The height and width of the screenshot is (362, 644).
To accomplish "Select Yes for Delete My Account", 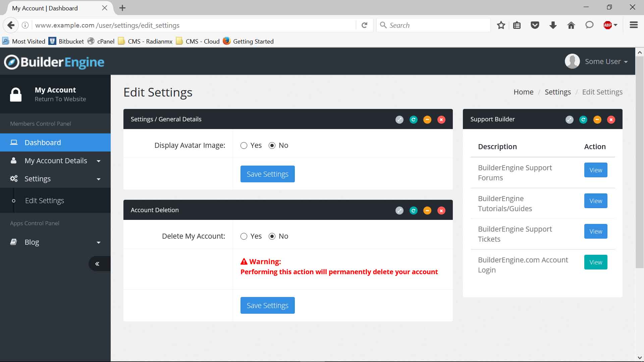I will point(244,236).
